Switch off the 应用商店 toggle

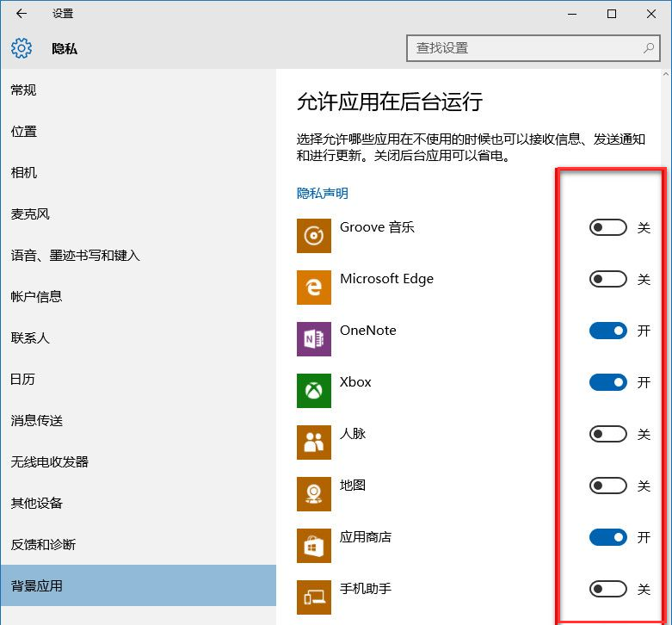point(607,538)
